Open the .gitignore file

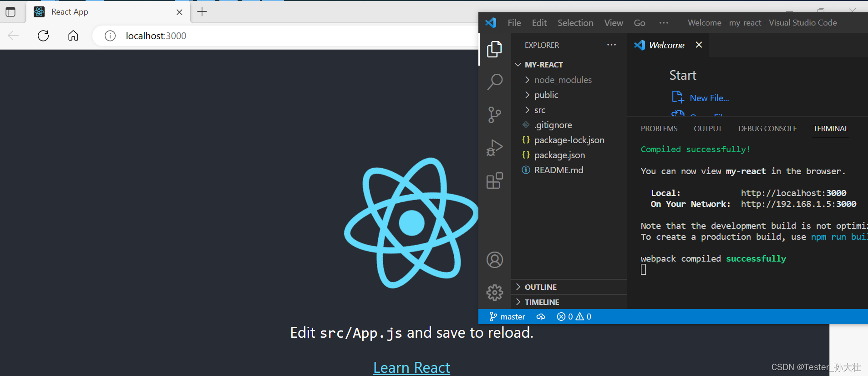pyautogui.click(x=553, y=125)
